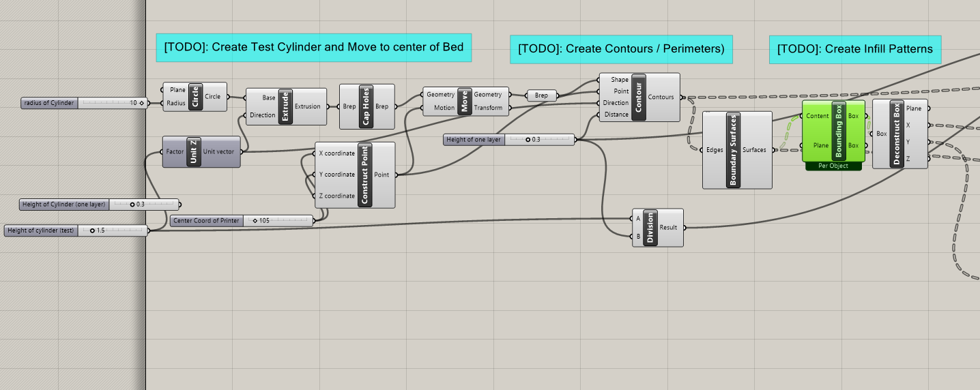Click the Brep input of Cap Holes
Image resolution: width=980 pixels, height=390 pixels.
point(349,106)
